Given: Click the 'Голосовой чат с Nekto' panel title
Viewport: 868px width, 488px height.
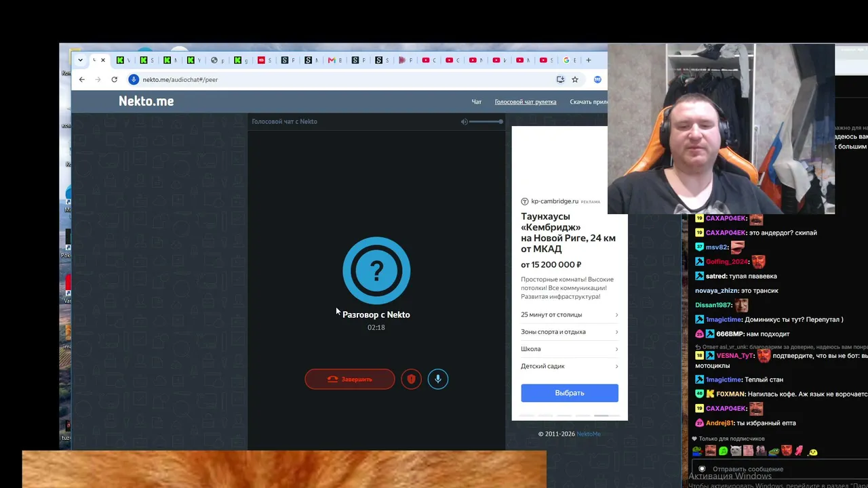Looking at the screenshot, I should [x=284, y=122].
